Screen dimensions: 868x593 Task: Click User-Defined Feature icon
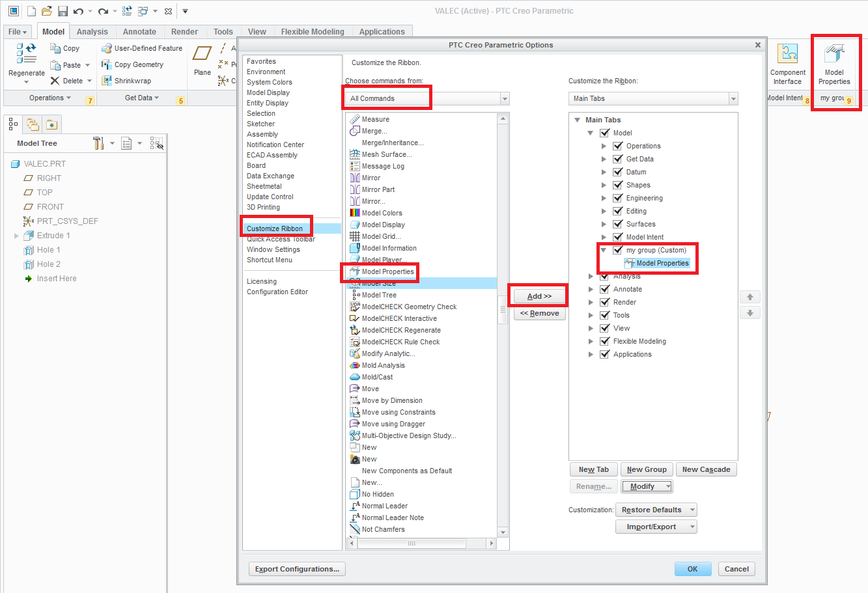pyautogui.click(x=107, y=48)
